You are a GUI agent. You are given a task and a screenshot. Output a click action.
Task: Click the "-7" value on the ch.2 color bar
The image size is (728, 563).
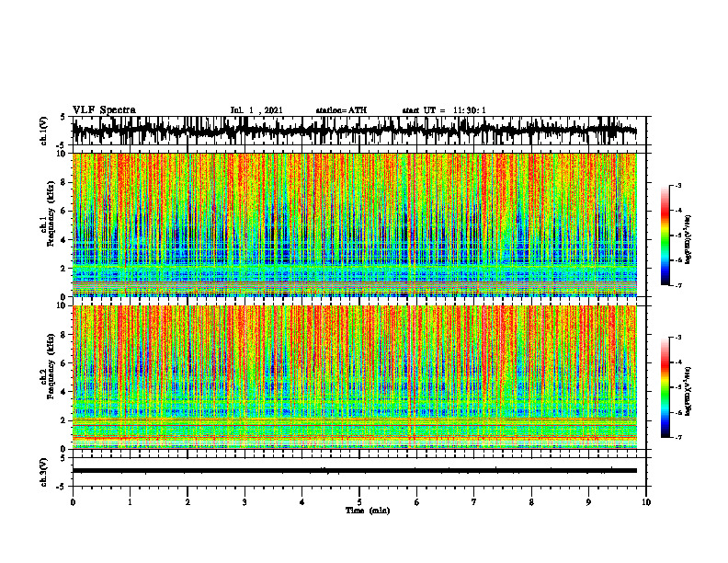(677, 438)
